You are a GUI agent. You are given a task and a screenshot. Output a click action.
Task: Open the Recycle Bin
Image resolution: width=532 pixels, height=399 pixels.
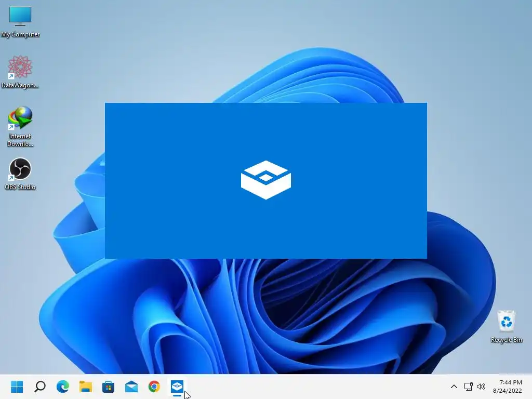tap(506, 326)
